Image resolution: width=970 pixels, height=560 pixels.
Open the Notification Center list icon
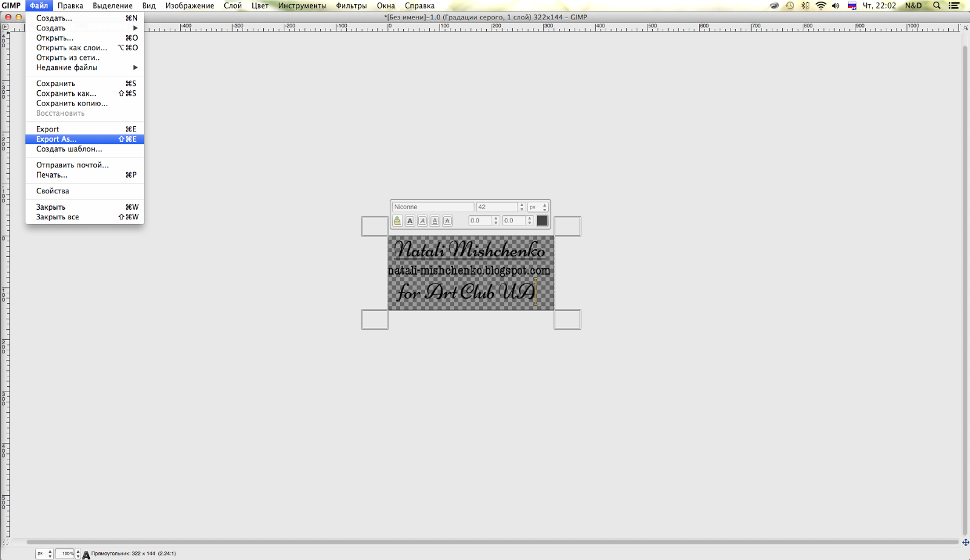(x=954, y=5)
